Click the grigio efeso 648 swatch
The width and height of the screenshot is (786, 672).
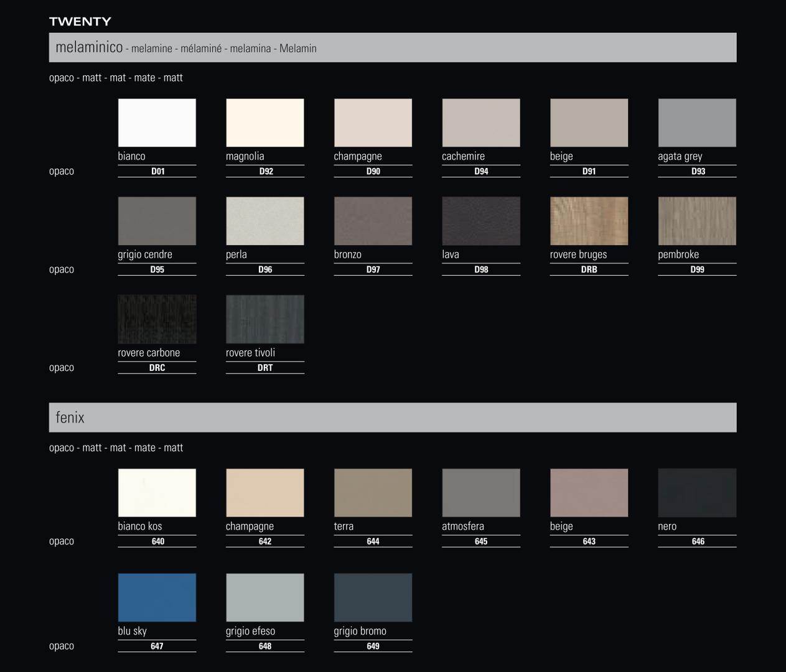click(265, 597)
